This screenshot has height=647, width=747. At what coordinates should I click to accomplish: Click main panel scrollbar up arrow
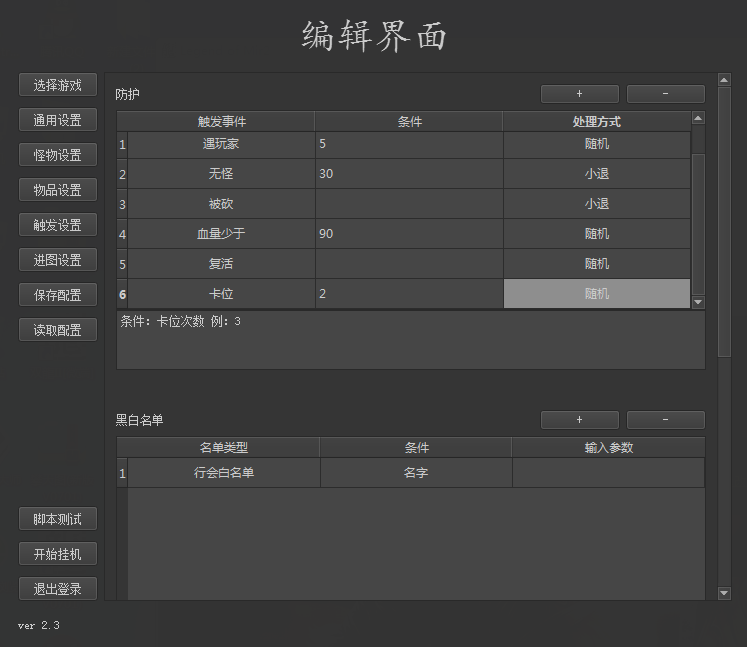(x=724, y=80)
